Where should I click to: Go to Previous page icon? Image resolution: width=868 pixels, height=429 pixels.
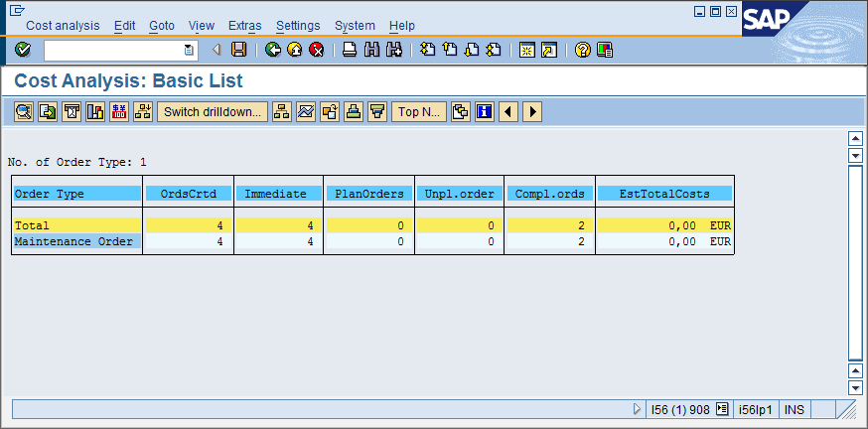tap(450, 50)
